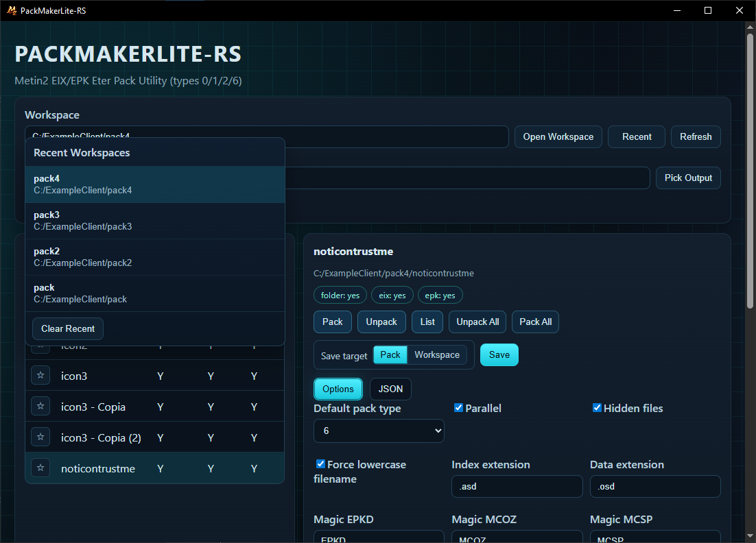Toggle the Recent workspaces button
756x543 pixels.
[x=637, y=137]
